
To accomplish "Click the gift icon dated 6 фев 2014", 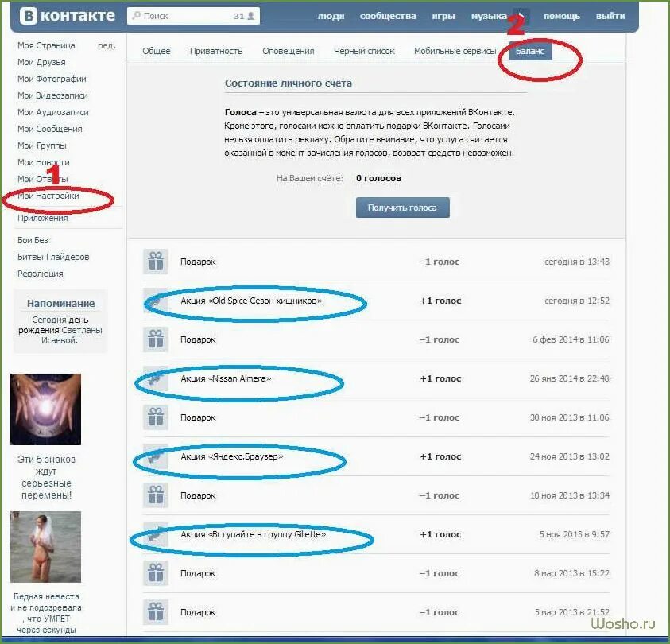I will point(156,339).
